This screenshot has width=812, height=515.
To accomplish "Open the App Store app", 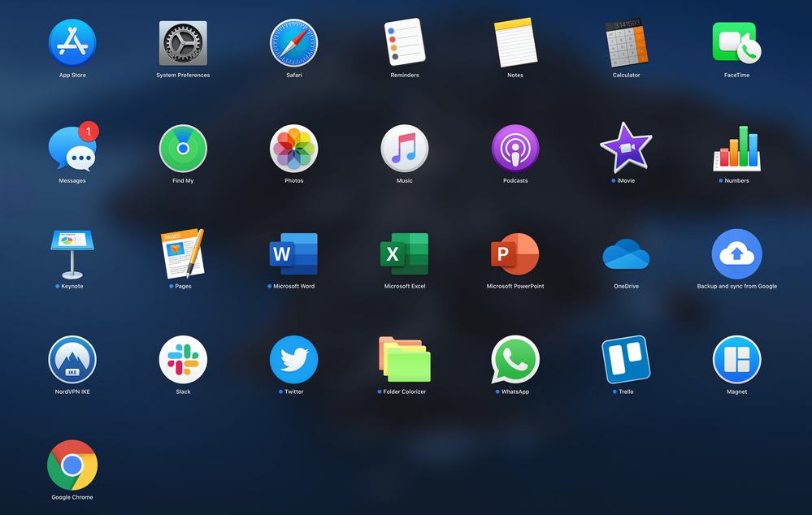I will click(72, 43).
